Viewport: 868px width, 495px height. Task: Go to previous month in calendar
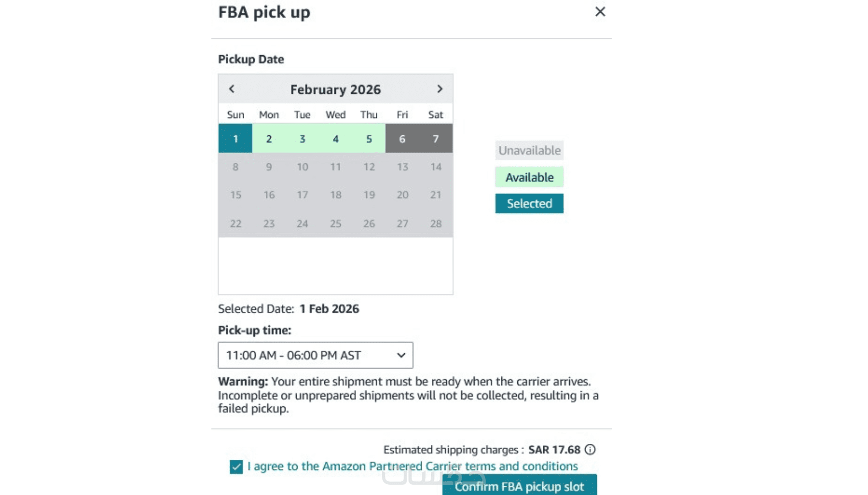tap(232, 89)
